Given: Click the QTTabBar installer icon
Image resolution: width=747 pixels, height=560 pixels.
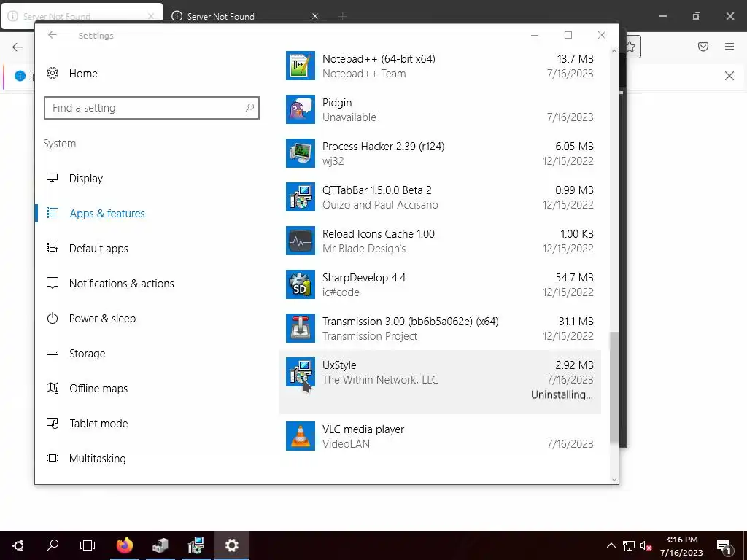Looking at the screenshot, I should (x=300, y=197).
